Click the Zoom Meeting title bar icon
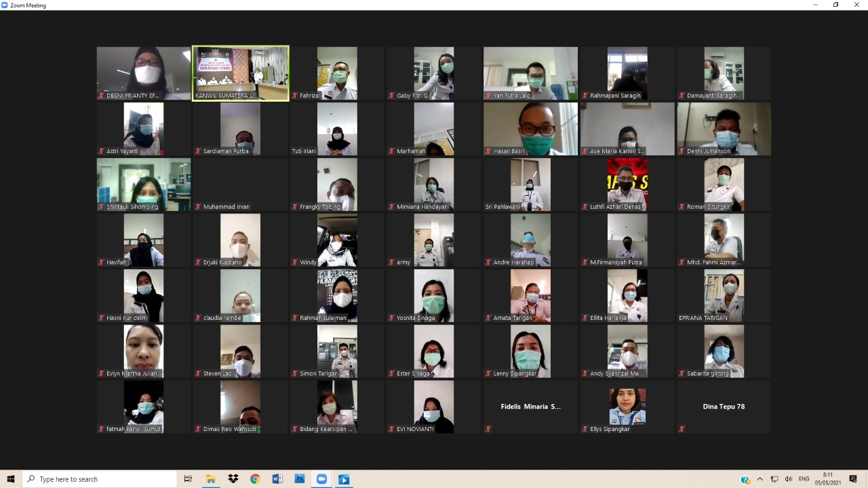 pos(5,5)
